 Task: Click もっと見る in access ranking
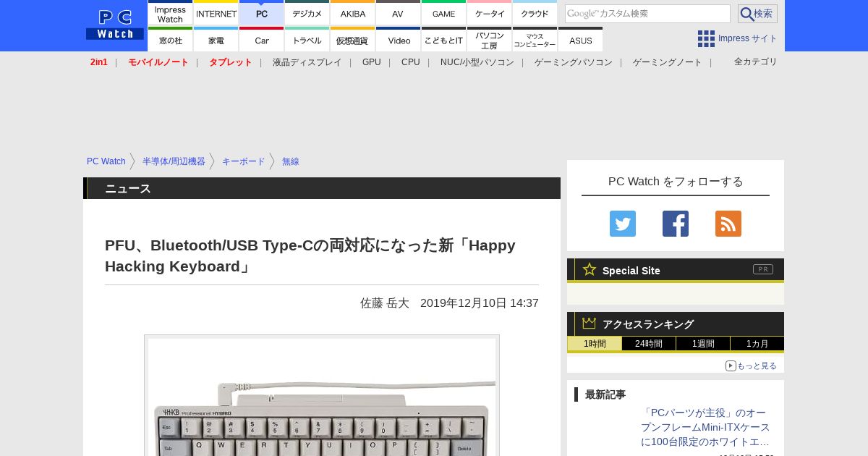[x=752, y=366]
